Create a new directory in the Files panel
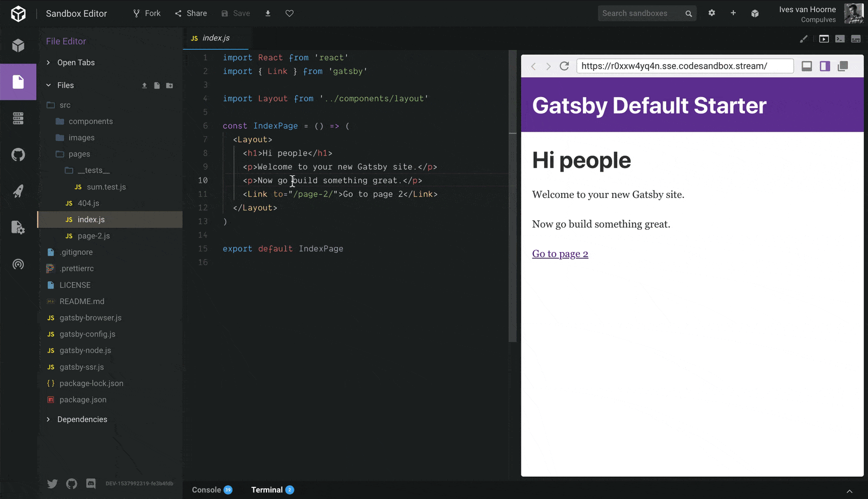This screenshot has height=499, width=868. (170, 85)
